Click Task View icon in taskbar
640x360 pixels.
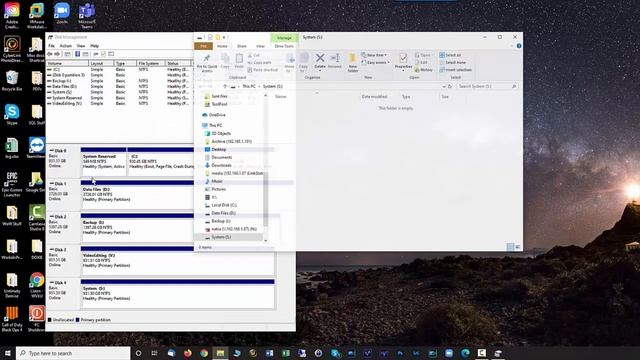(x=154, y=353)
